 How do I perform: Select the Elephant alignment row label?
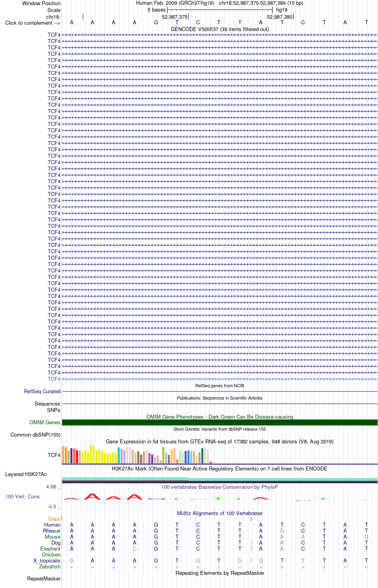coord(50,549)
